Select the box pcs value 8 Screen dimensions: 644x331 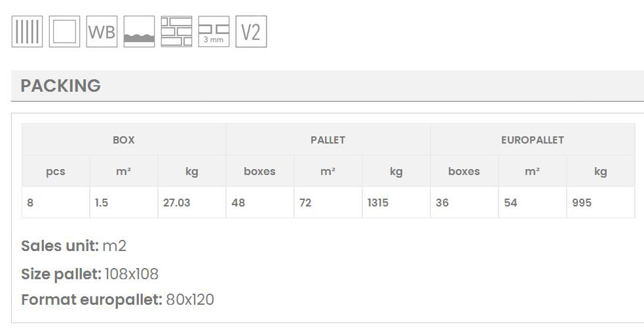[31, 203]
